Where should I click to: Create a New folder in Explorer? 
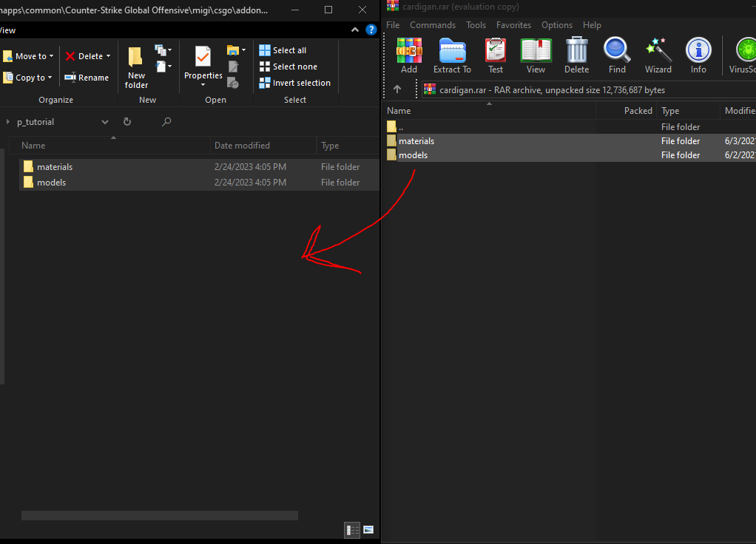(136, 67)
